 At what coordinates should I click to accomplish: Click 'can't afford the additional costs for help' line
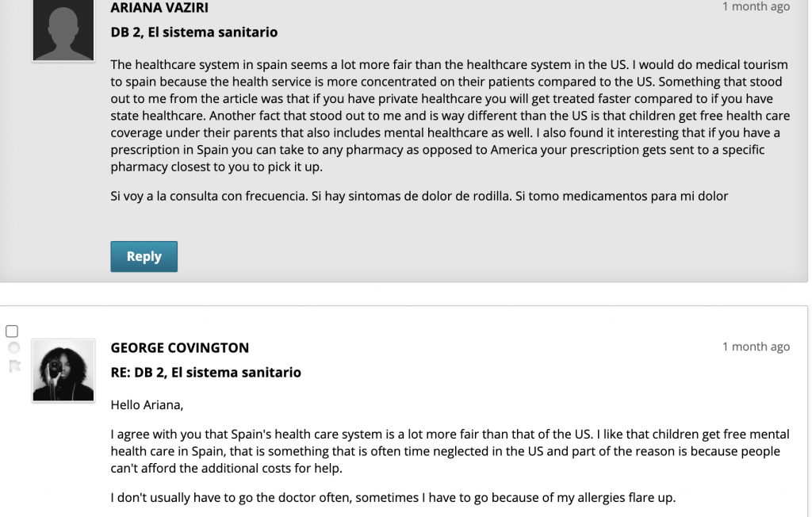click(226, 469)
